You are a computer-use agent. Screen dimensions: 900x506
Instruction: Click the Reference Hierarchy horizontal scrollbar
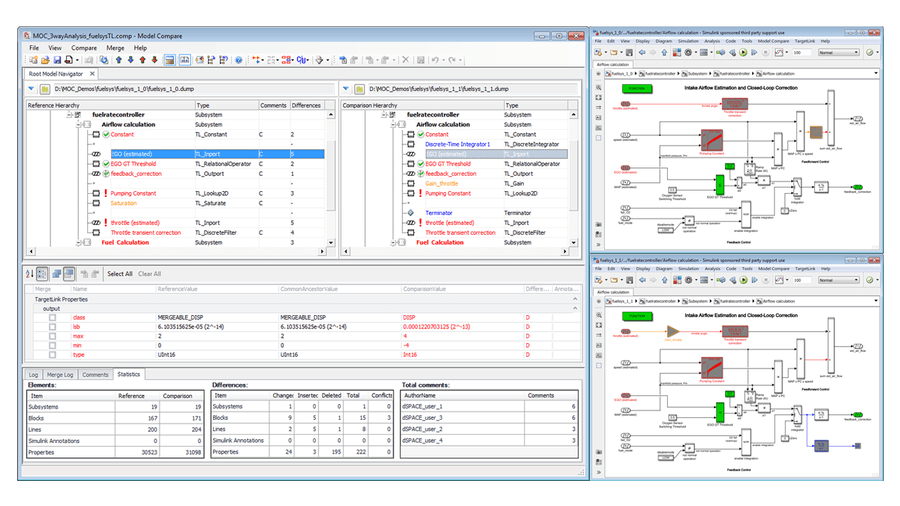176,251
